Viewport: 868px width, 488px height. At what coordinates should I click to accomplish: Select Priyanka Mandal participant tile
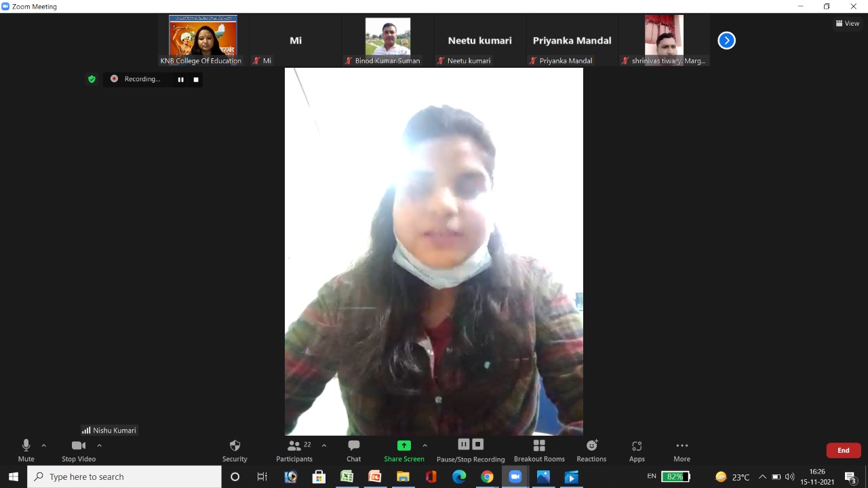(572, 40)
